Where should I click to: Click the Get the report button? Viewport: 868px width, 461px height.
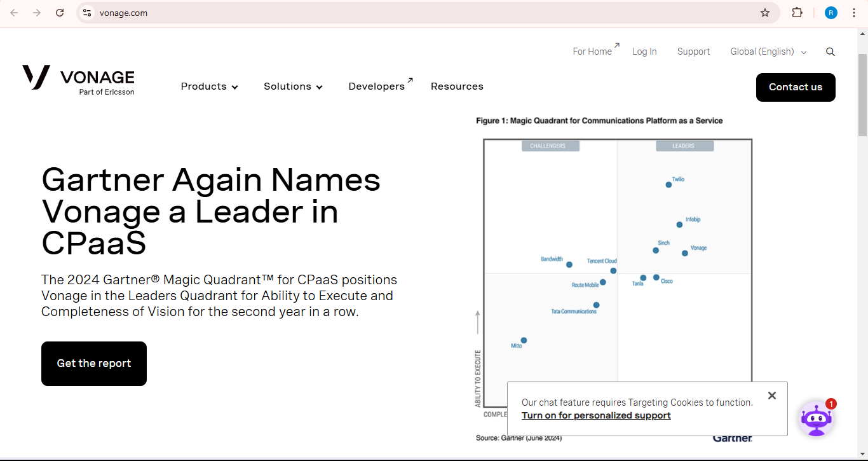(x=94, y=364)
